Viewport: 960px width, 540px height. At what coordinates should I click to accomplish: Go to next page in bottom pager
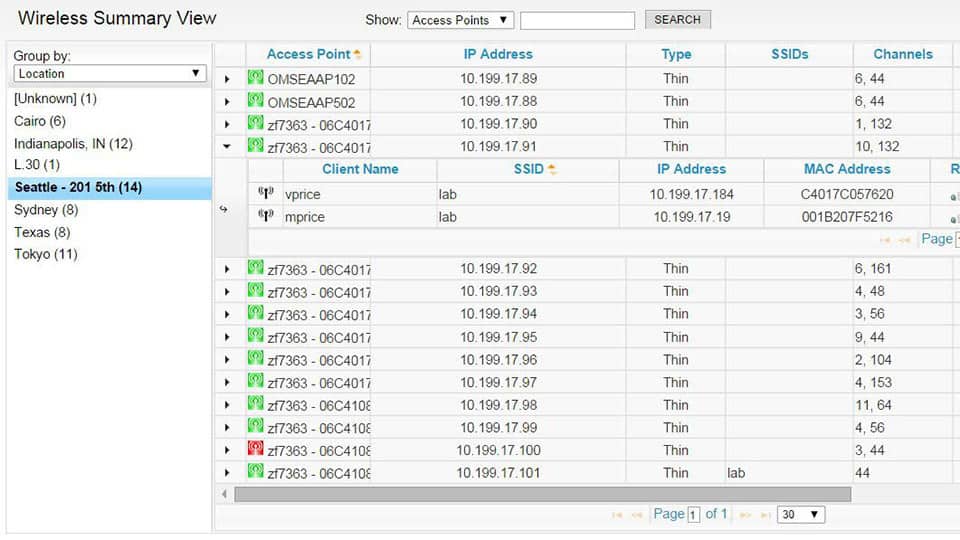745,516
